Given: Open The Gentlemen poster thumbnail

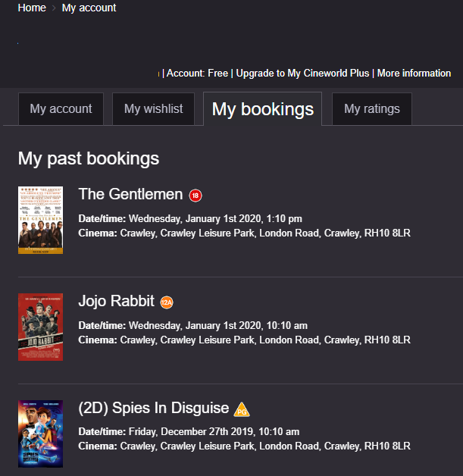Looking at the screenshot, I should click(x=40, y=220).
